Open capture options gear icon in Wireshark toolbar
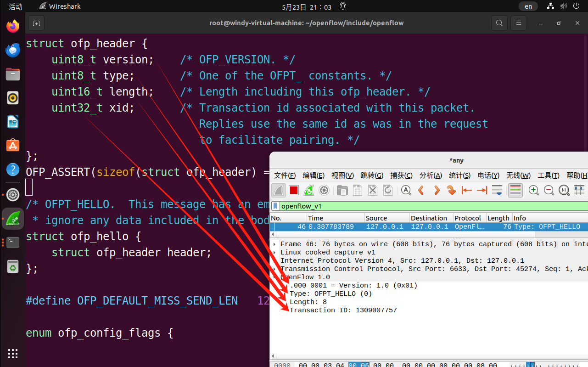Viewport: 588px width, 367px height. click(x=324, y=190)
